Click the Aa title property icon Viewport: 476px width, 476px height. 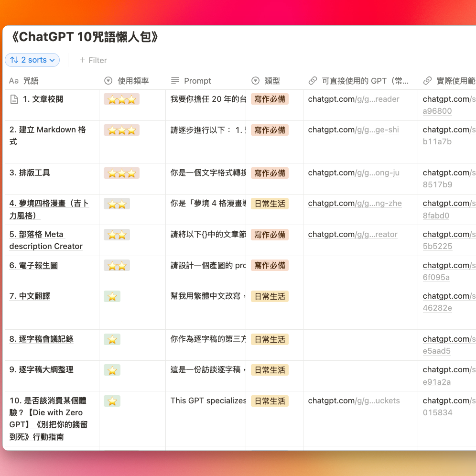point(14,81)
